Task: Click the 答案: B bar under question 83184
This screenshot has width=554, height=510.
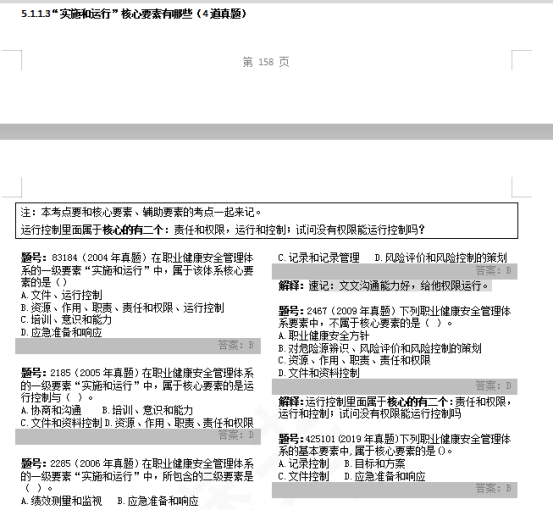Action: (x=138, y=345)
